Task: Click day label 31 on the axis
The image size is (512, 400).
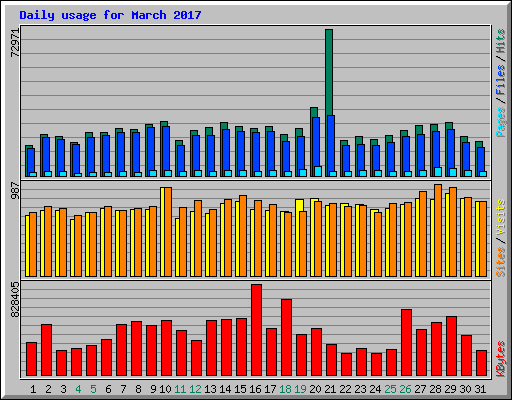Action: click(x=480, y=389)
